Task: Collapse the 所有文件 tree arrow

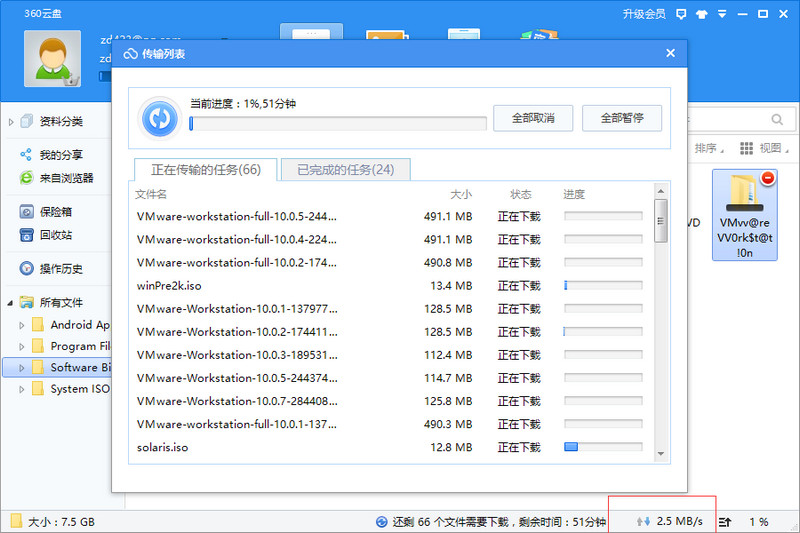Action: pyautogui.click(x=10, y=303)
